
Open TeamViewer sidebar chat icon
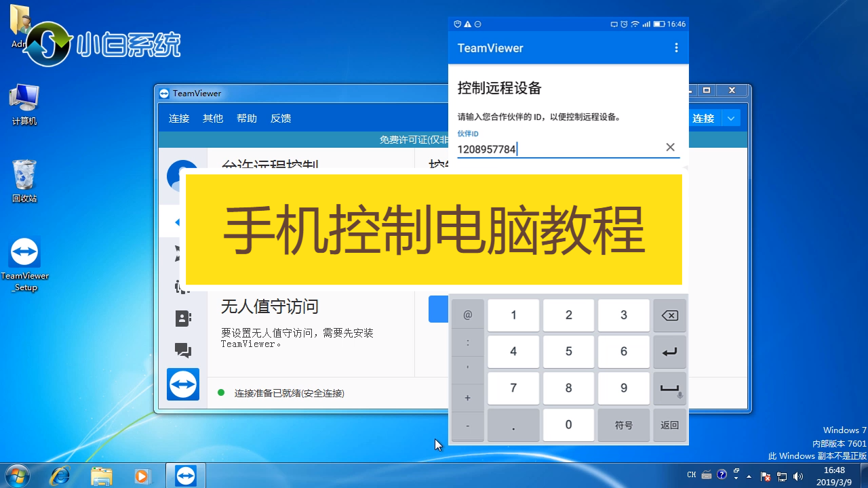[x=183, y=350]
